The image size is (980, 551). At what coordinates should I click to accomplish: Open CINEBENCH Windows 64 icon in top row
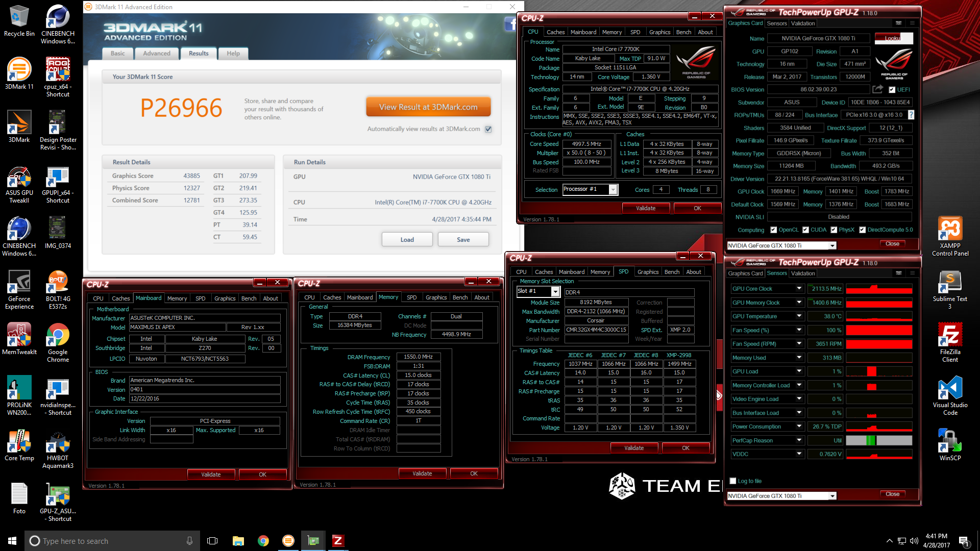point(58,24)
